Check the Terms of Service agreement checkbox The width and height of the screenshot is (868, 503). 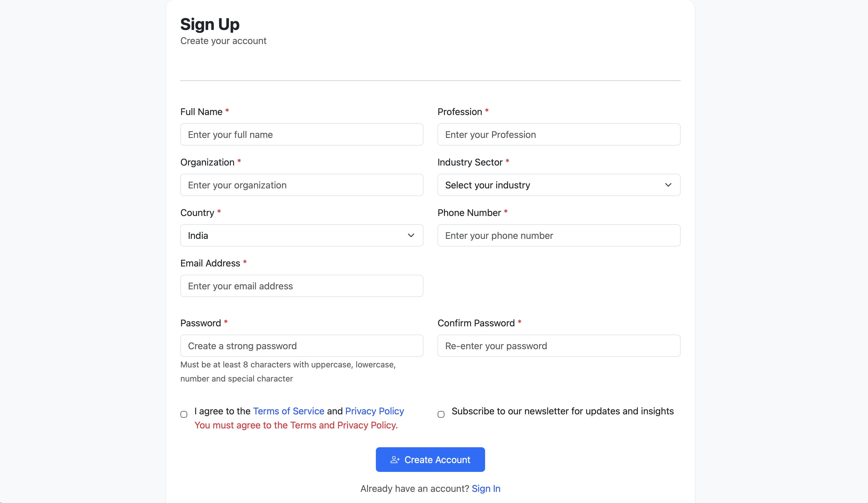click(x=184, y=414)
